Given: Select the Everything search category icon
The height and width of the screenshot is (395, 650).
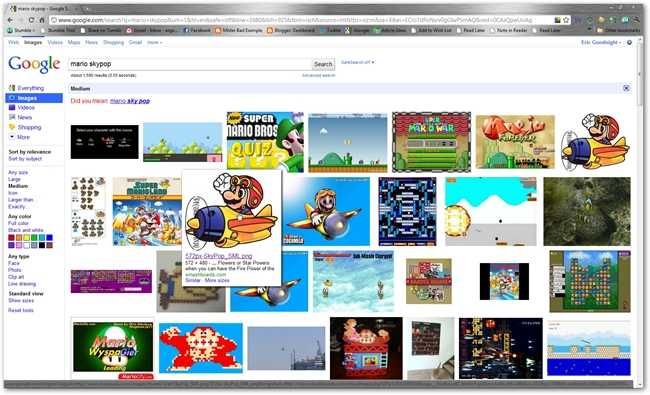Looking at the screenshot, I should click(12, 88).
